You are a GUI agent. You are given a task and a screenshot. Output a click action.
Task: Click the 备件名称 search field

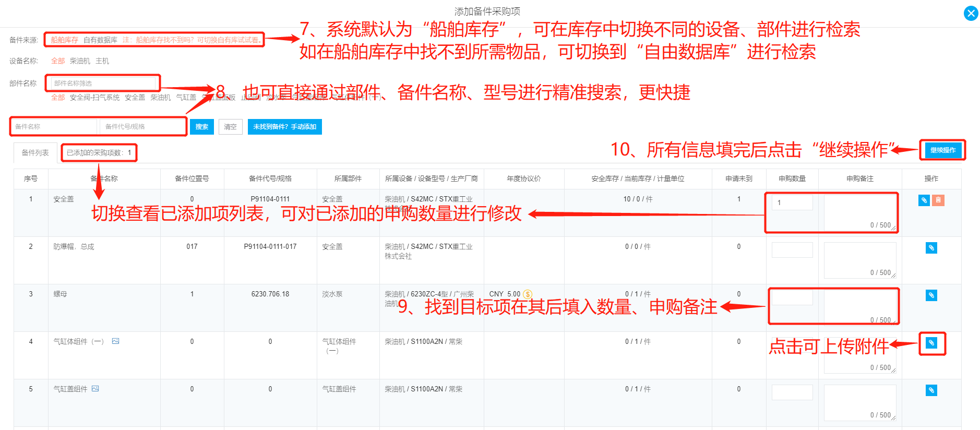[x=54, y=127]
